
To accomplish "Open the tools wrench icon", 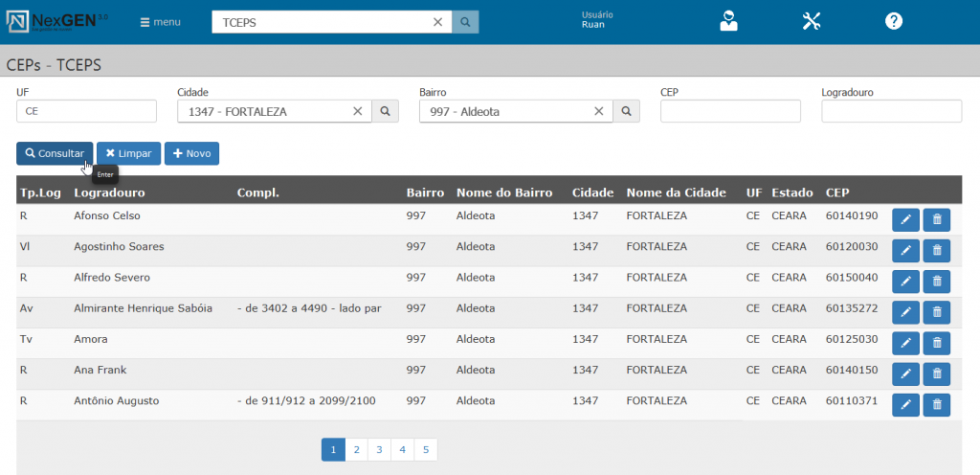I will (x=812, y=21).
